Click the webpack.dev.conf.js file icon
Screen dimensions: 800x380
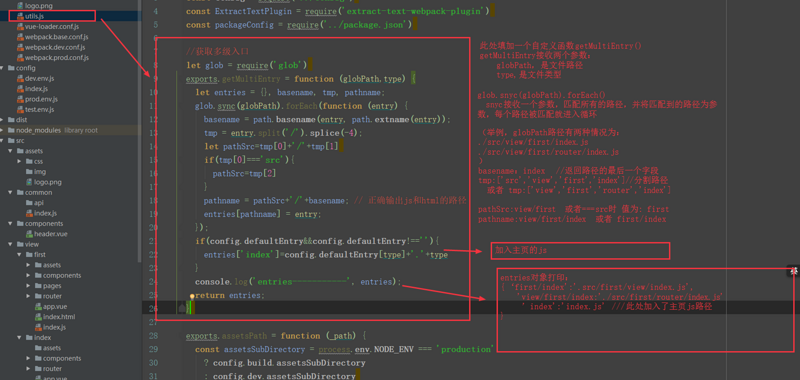(20, 47)
